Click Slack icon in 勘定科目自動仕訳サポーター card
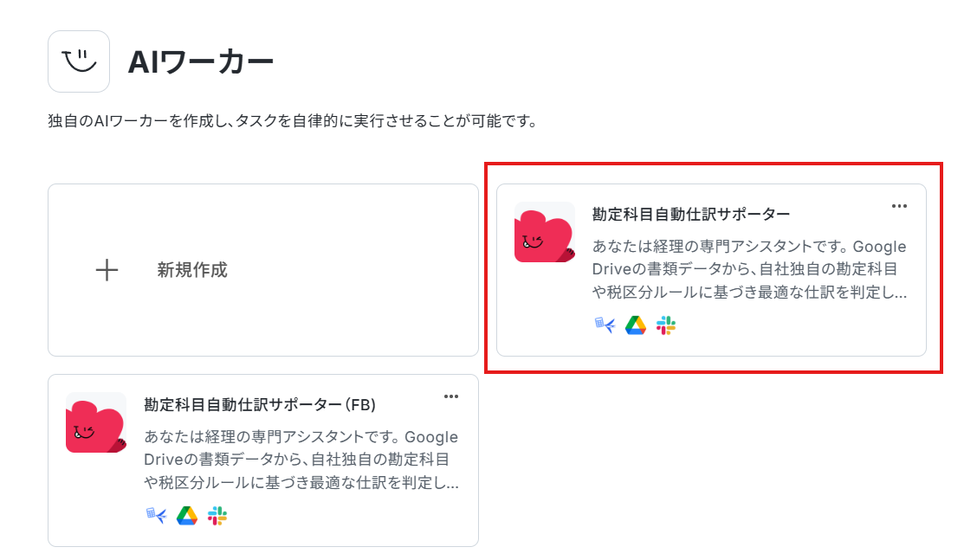Image resolution: width=977 pixels, height=560 pixels. 666,325
